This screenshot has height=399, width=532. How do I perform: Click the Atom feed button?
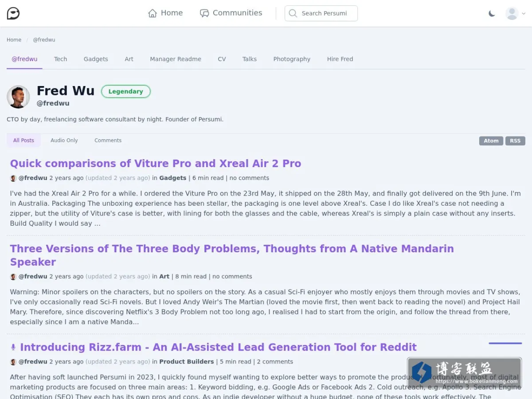click(491, 141)
